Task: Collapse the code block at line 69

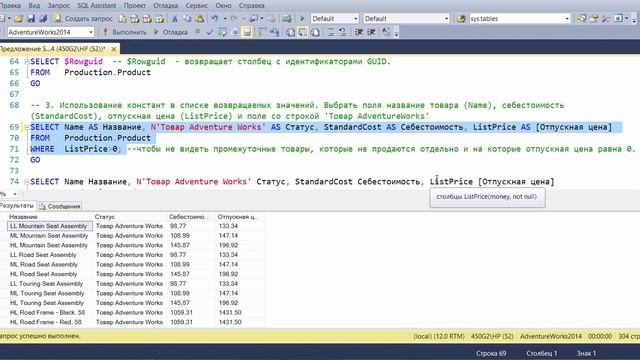Action: pyautogui.click(x=27, y=127)
